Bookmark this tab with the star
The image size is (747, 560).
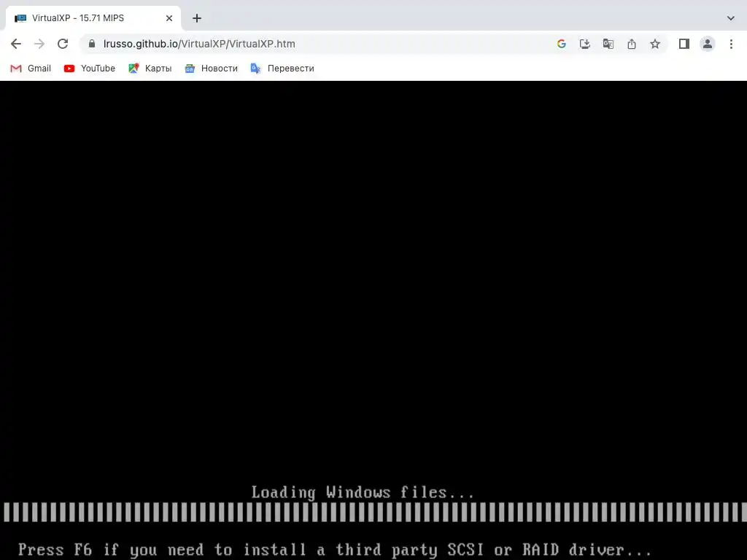click(x=655, y=44)
